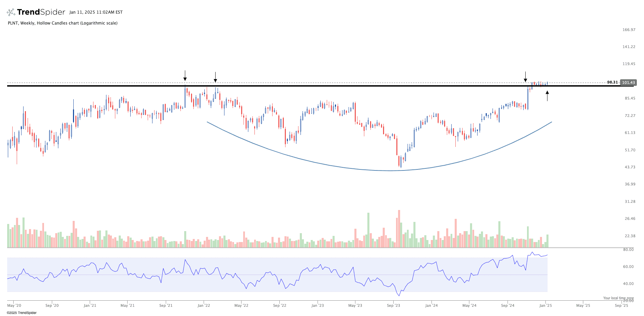
Task: Select the 98.31 price level label
Action: coord(612,82)
